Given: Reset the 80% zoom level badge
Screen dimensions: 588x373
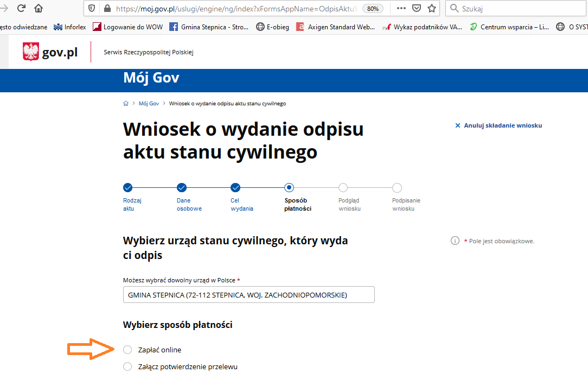Looking at the screenshot, I should click(x=373, y=9).
